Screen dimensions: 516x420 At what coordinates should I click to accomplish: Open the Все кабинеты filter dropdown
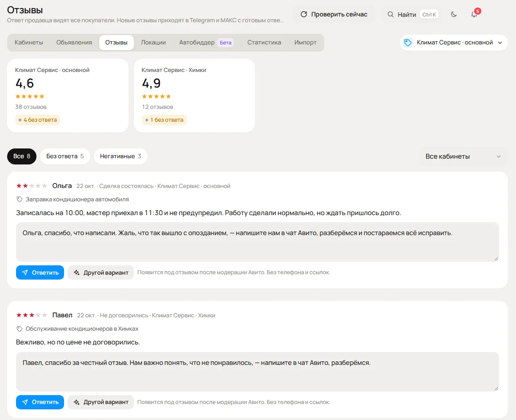[x=464, y=156]
